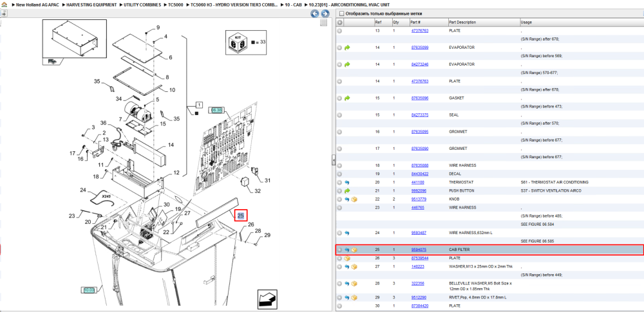
Task: Click green arrow icon on PUSH BUTTON row
Action: 347,191
